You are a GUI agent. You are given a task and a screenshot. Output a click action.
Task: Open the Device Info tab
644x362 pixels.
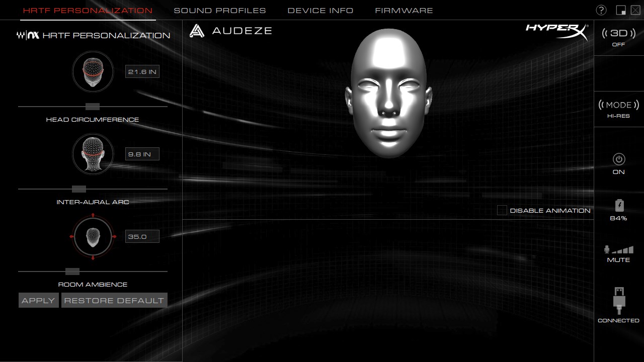[x=320, y=11]
